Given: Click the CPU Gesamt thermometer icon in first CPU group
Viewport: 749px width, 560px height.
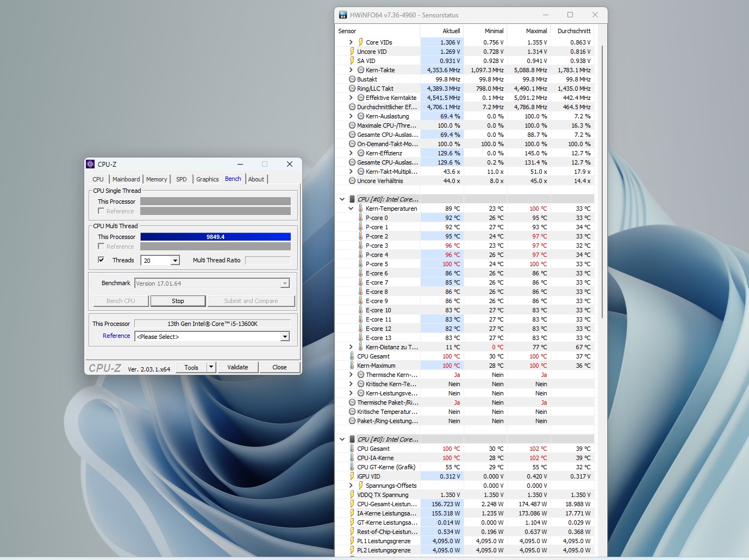Looking at the screenshot, I should pos(352,356).
